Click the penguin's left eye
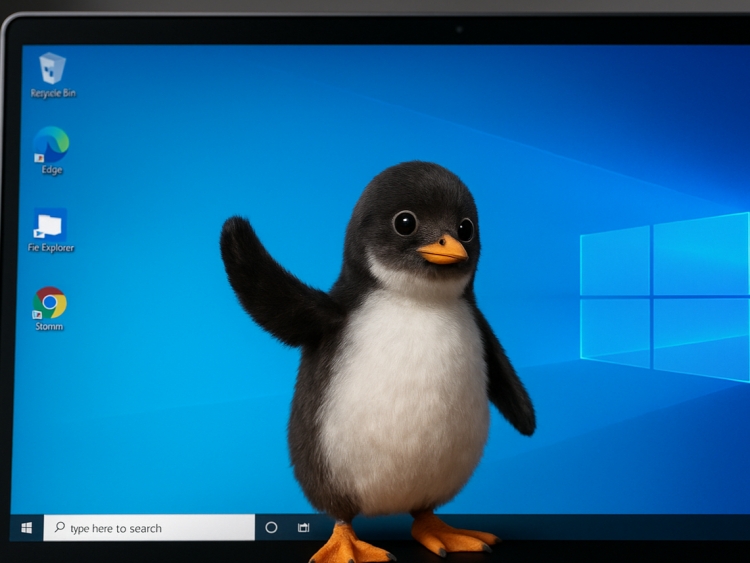 pyautogui.click(x=405, y=223)
